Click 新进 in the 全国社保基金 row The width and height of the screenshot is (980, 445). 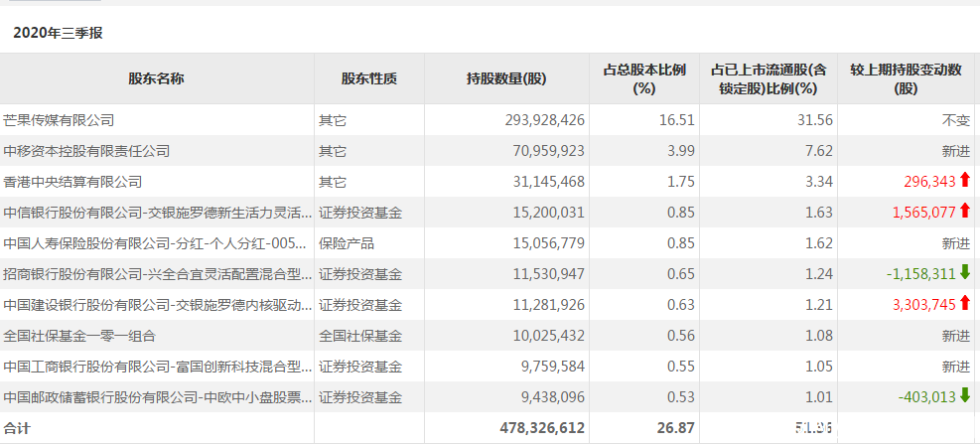click(956, 336)
